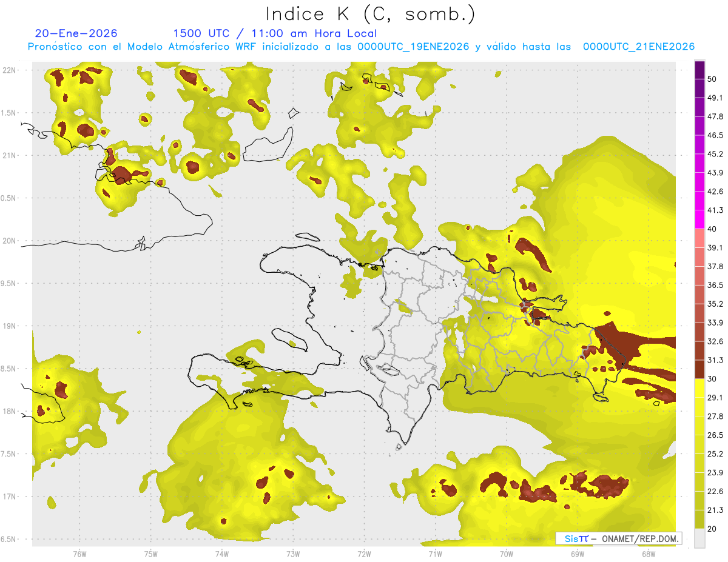This screenshot has width=728, height=562.
Task: Click colorbar value "40"
Action: tap(712, 229)
